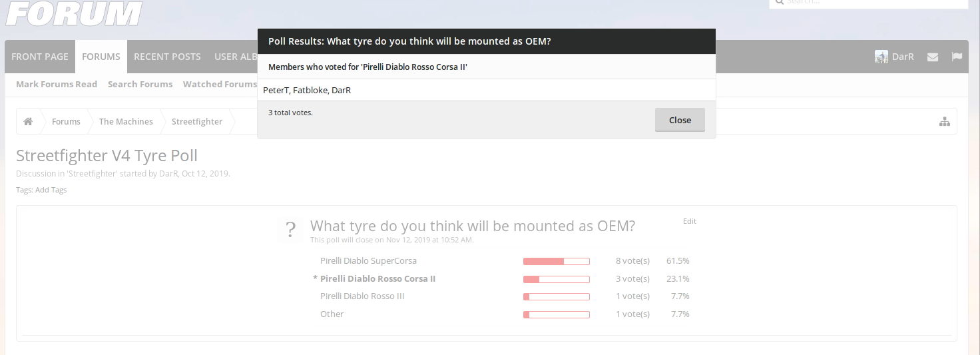Click Mark Forums Read link
The image size is (980, 355).
click(57, 84)
